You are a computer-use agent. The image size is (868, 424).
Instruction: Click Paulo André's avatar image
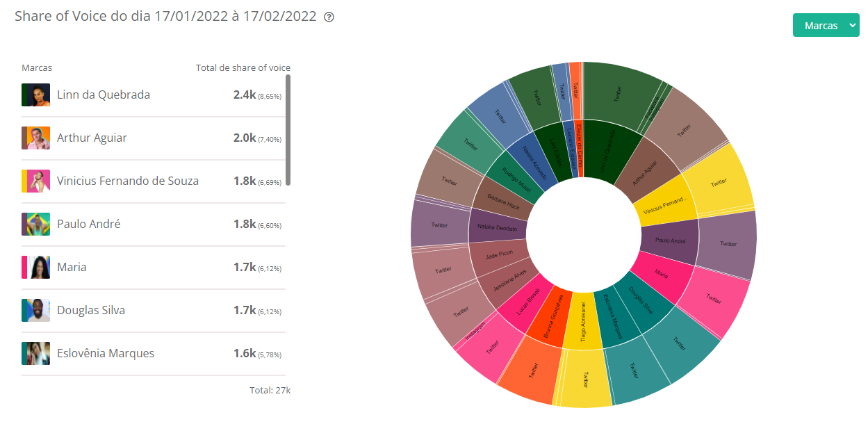coord(35,225)
